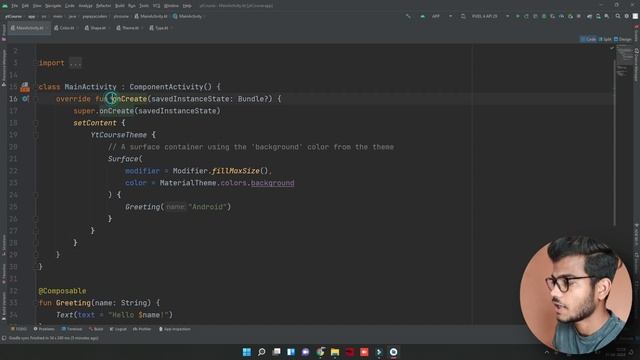Click the Gradle sync finished status message
Image resolution: width=640 pixels, height=360 pixels.
[53, 338]
